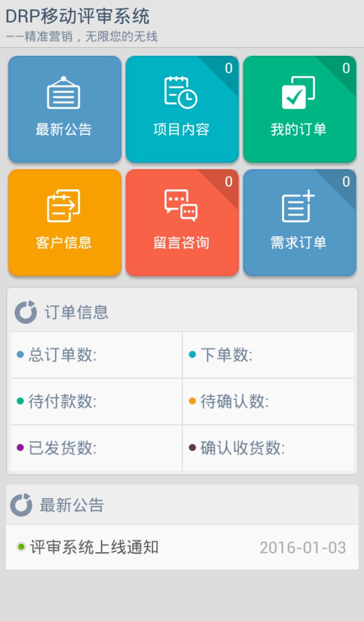The height and width of the screenshot is (621, 364).
Task: Tap the 项目内容 badge count 0
Action: pyautogui.click(x=229, y=68)
